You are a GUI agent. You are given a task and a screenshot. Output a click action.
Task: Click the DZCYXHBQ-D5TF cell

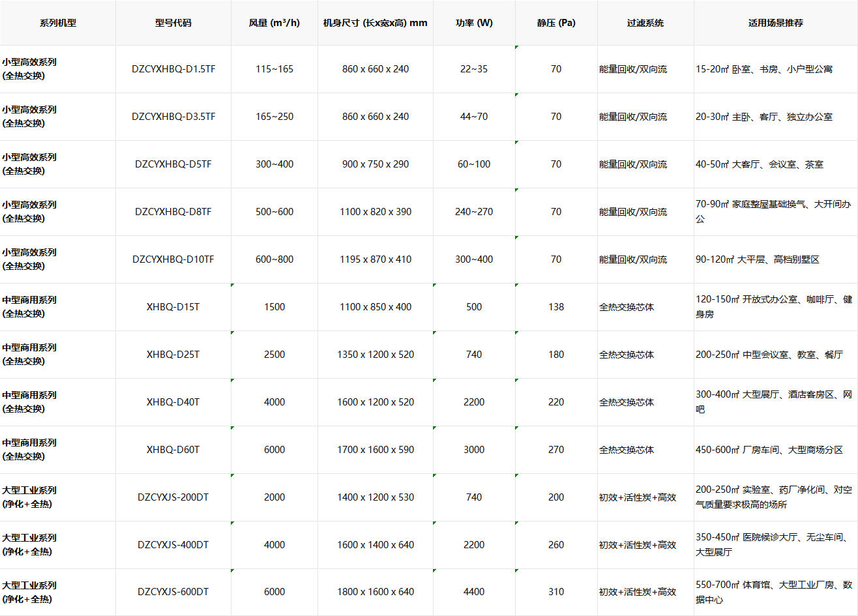(x=173, y=164)
